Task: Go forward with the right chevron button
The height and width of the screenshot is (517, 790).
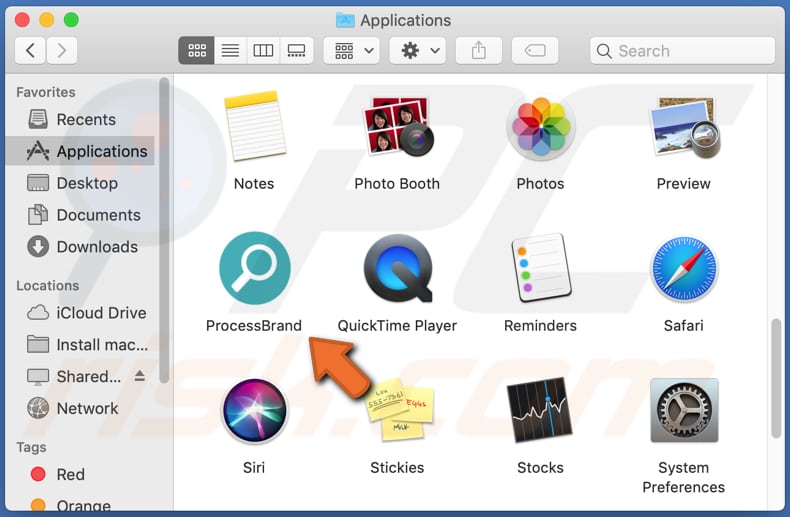Action: [61, 50]
